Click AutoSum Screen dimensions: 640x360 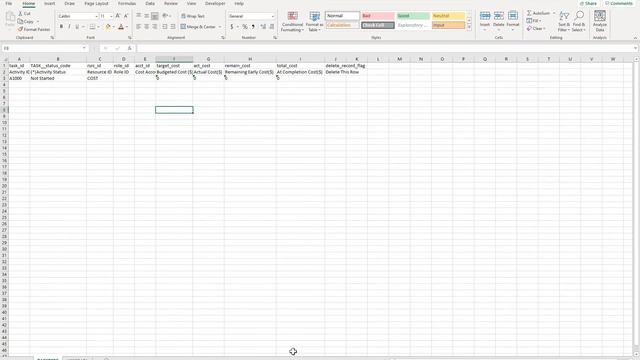[538, 13]
